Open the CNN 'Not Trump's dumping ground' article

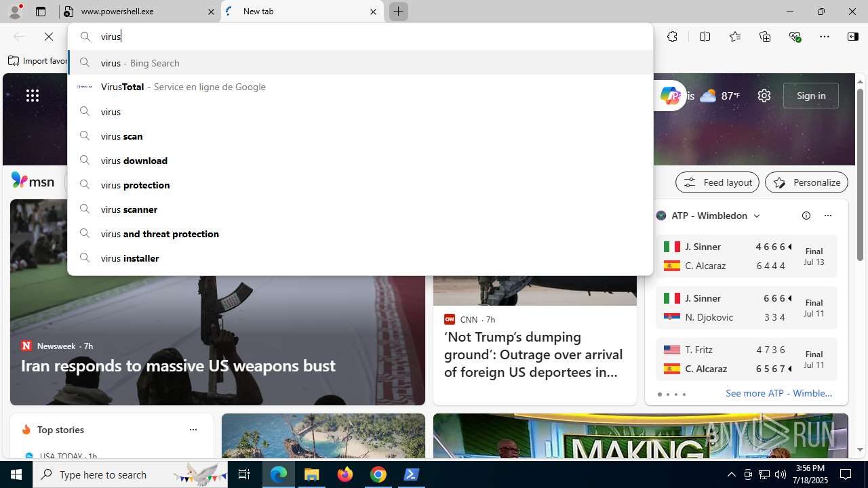[534, 354]
